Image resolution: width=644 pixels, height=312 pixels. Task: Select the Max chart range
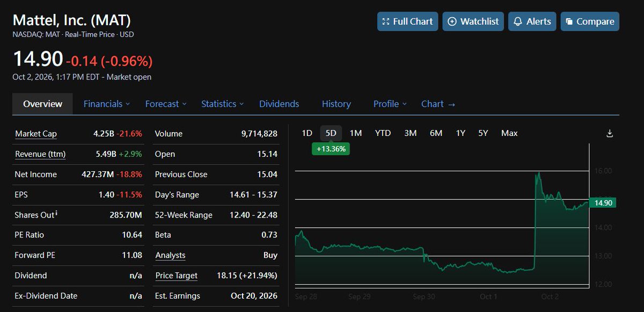tap(509, 133)
